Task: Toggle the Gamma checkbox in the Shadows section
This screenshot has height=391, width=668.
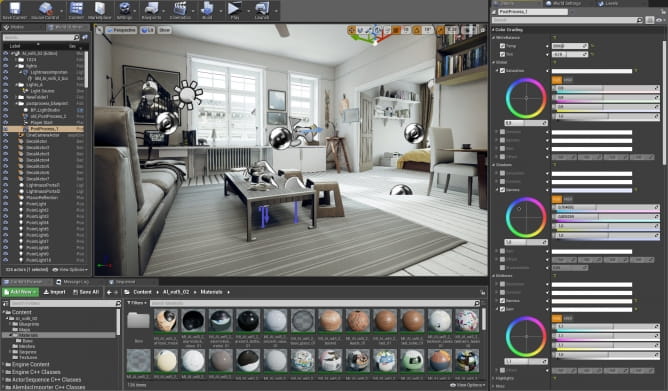Action: point(502,190)
